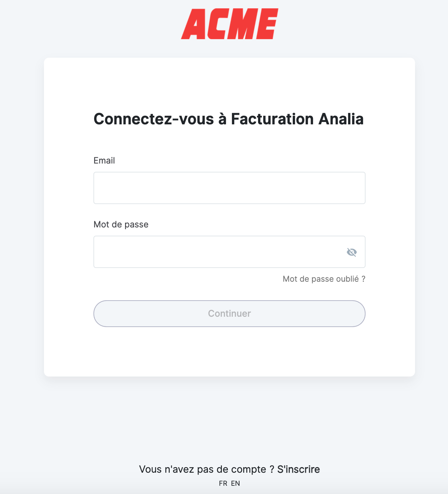Click the word Facturation in the heading
The height and width of the screenshot is (494, 448).
[272, 119]
